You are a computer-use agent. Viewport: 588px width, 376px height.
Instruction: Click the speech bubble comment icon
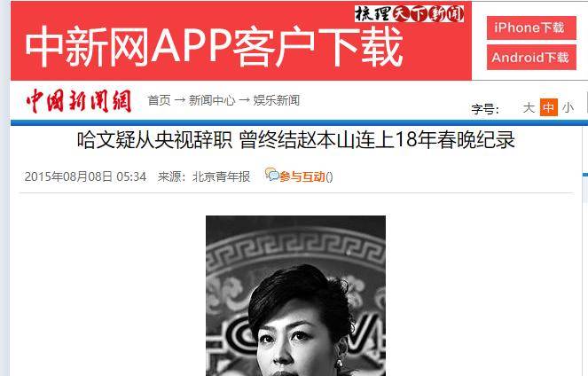tap(272, 174)
